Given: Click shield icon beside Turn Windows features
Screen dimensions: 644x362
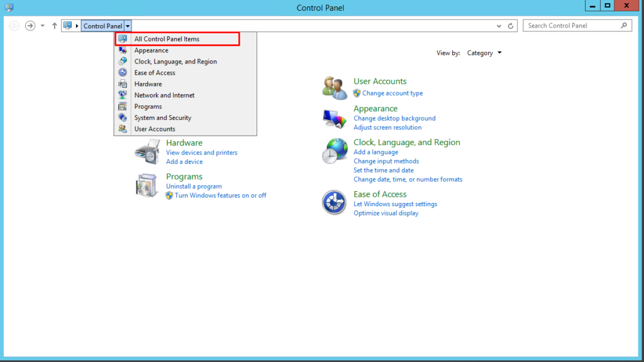Looking at the screenshot, I should (169, 196).
